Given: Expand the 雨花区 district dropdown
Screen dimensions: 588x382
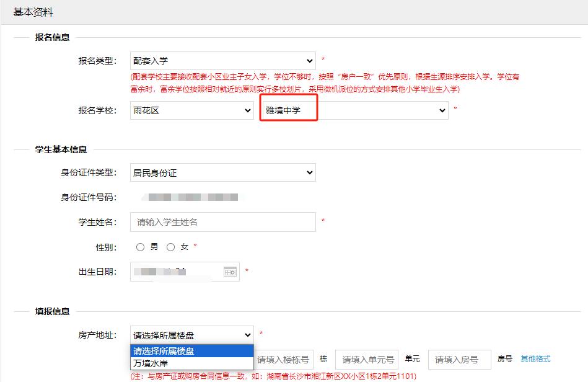Looking at the screenshot, I should (x=191, y=110).
